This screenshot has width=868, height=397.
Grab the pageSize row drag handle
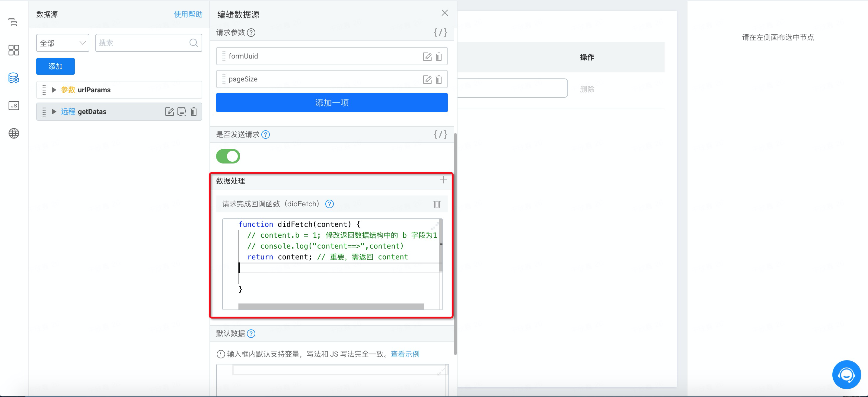(224, 79)
